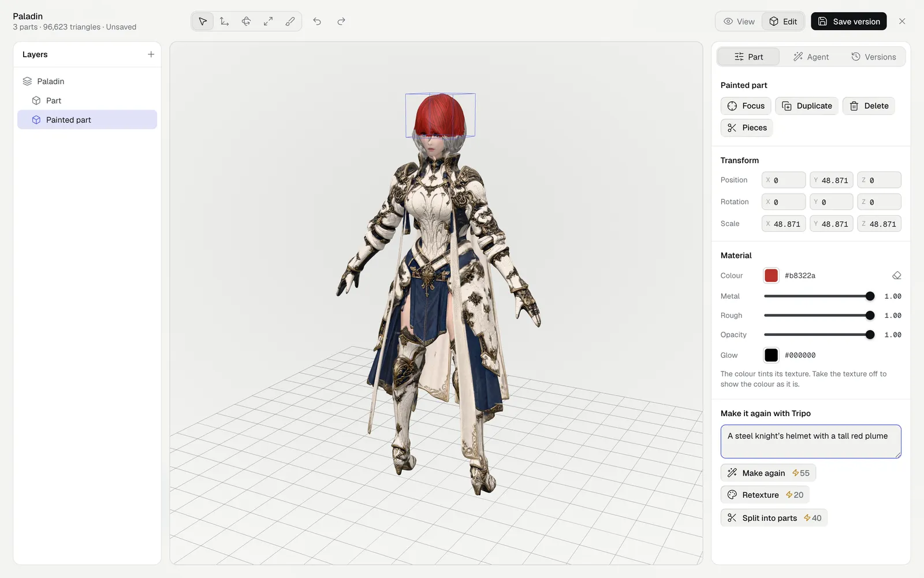924x578 pixels.
Task: Select the move axis tool
Action: 225,21
